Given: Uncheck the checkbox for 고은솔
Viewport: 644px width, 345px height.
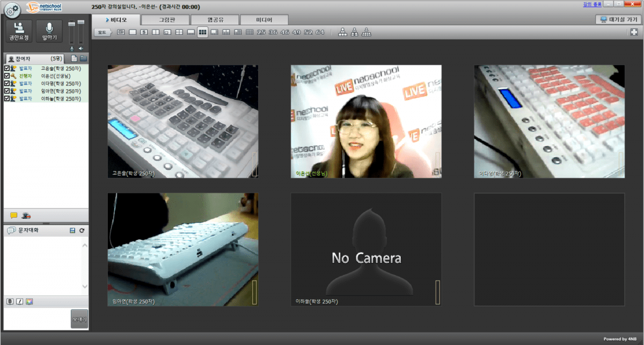Looking at the screenshot, I should [6, 69].
